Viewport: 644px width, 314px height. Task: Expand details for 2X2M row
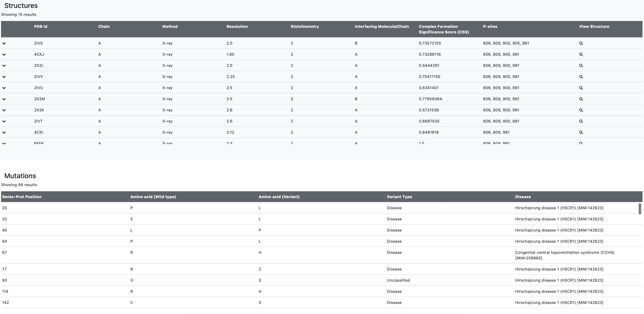tap(4, 99)
